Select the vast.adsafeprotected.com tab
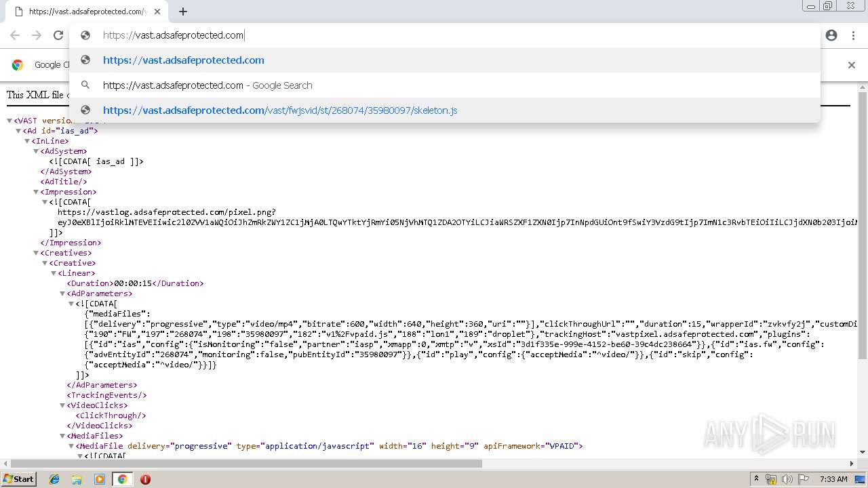Screen dimensions: 868x488 [x=85, y=12]
